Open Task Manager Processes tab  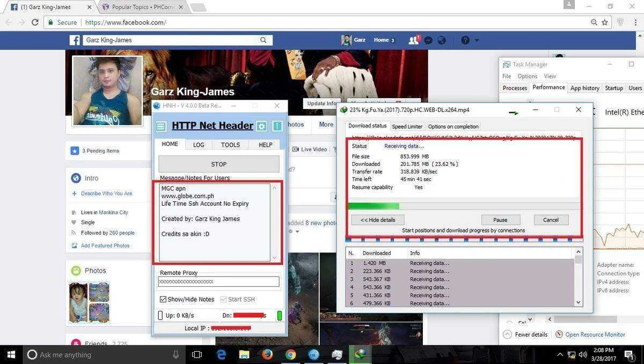coord(515,88)
